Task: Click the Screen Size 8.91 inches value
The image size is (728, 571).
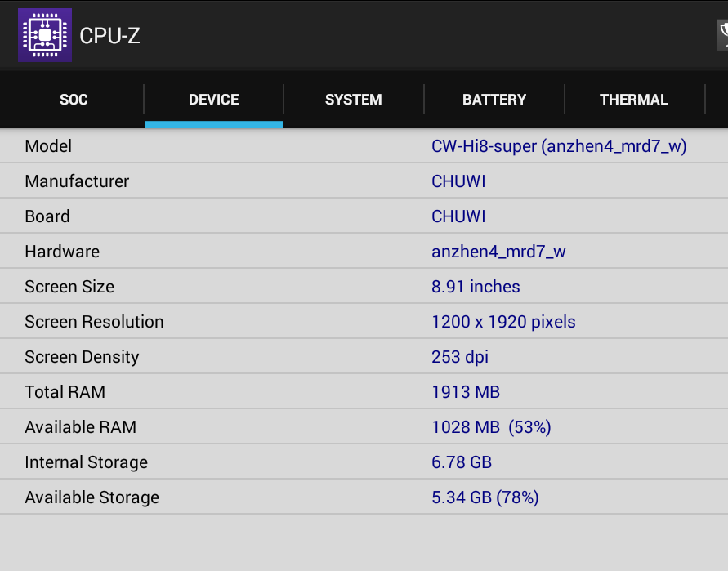Action: click(476, 287)
